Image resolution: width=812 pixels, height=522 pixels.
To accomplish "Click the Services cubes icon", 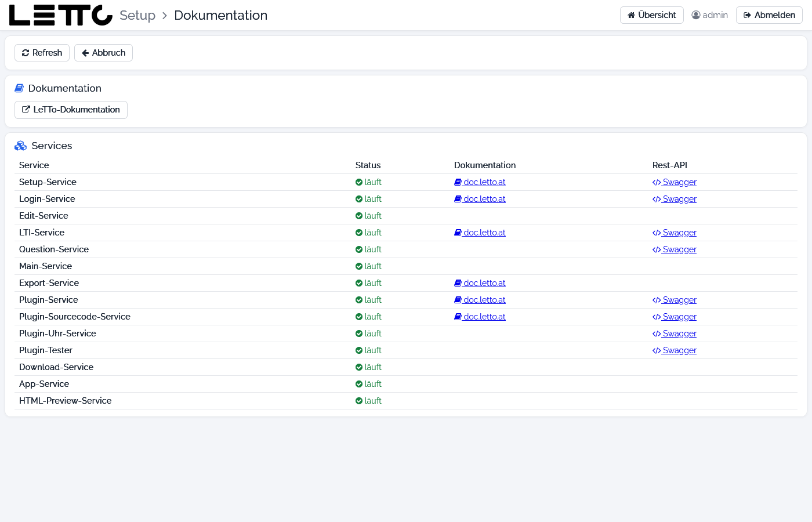I will tap(21, 146).
